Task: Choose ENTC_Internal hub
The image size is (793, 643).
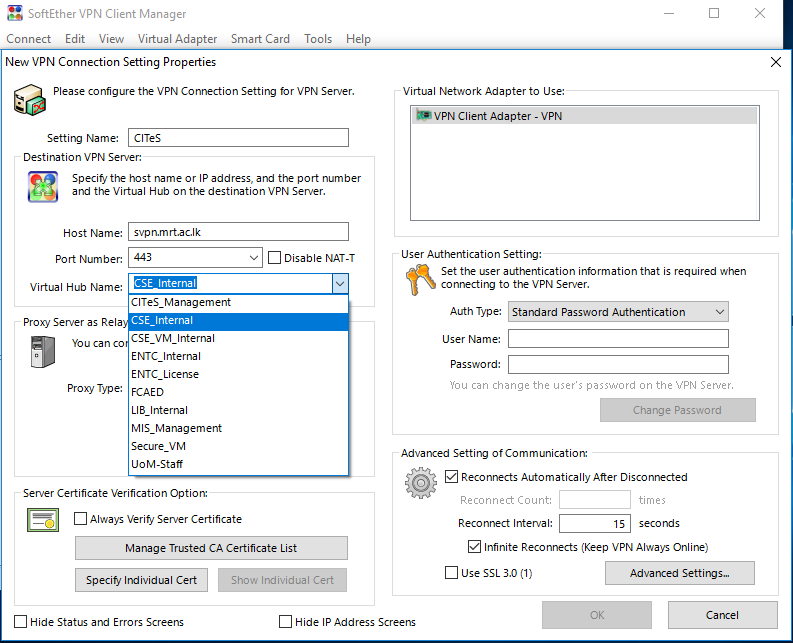Action: click(239, 356)
